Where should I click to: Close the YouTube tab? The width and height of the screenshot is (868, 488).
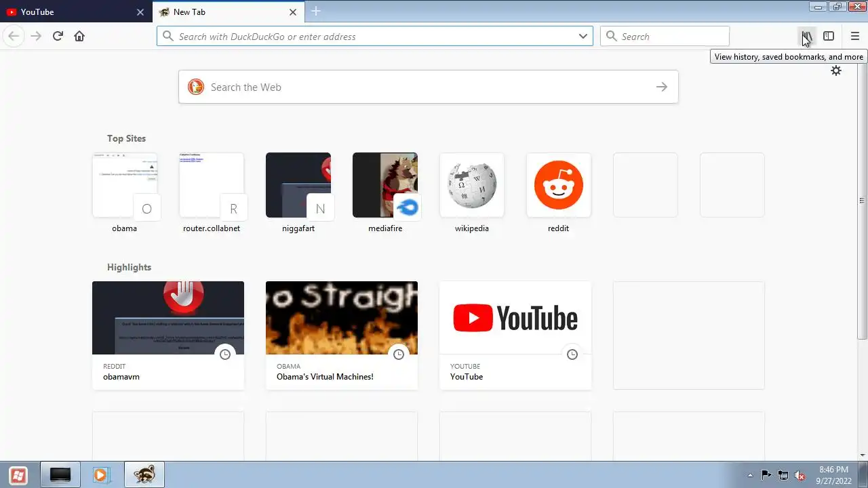(x=140, y=12)
